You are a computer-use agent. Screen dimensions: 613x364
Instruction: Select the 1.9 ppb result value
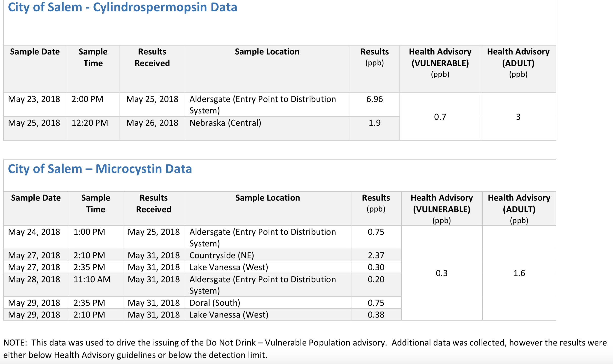pos(374,123)
